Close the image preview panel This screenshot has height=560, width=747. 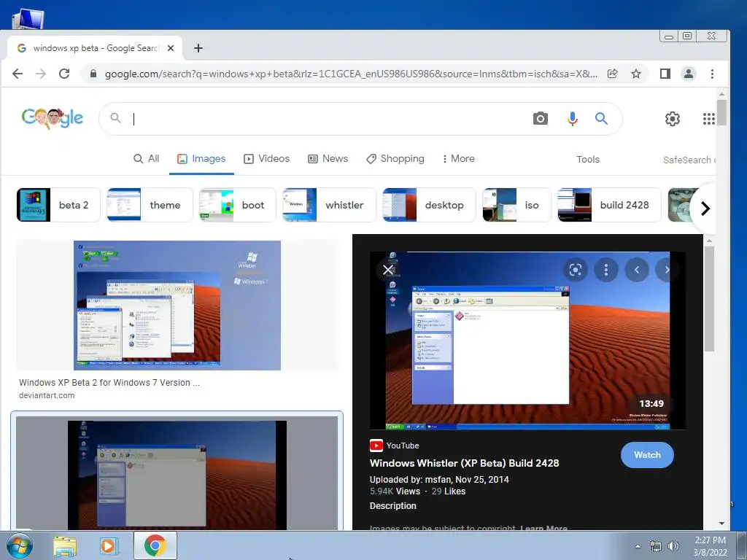pyautogui.click(x=388, y=270)
